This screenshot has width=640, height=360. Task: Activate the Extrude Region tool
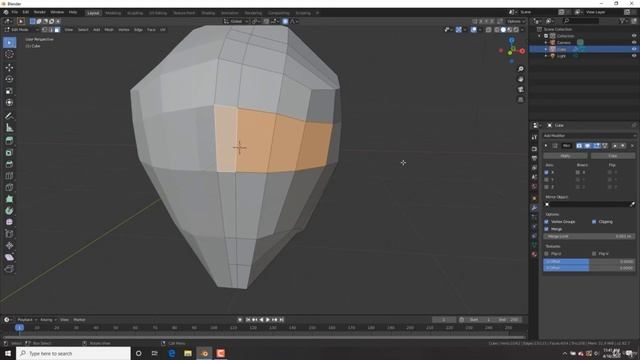[9, 141]
